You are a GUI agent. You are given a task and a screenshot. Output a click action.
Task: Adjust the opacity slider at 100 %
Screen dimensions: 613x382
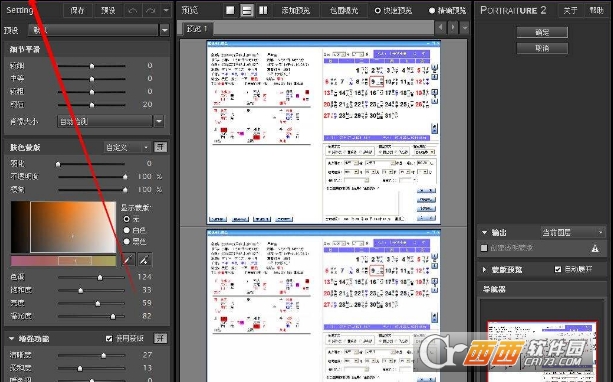(92, 177)
